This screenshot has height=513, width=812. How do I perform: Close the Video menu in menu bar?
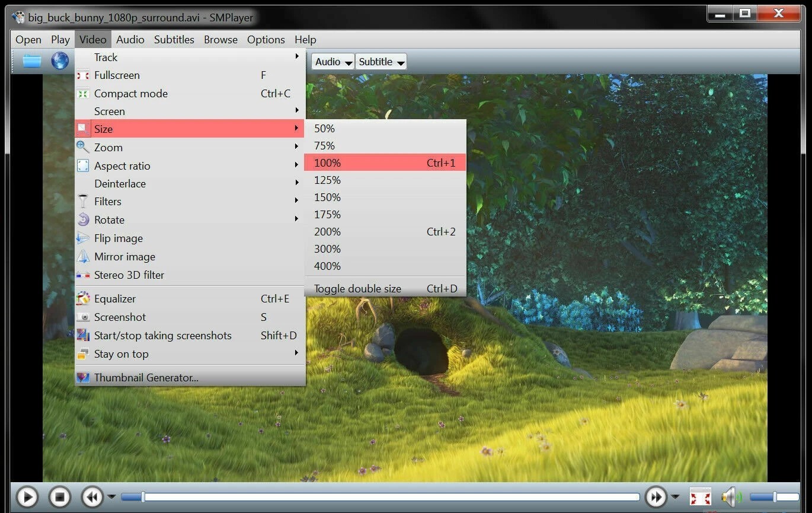[x=93, y=40]
